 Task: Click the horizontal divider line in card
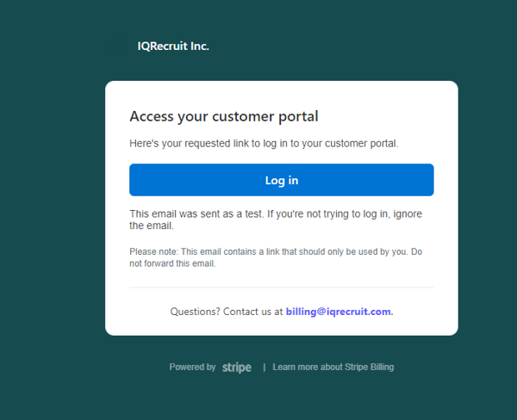(x=281, y=287)
